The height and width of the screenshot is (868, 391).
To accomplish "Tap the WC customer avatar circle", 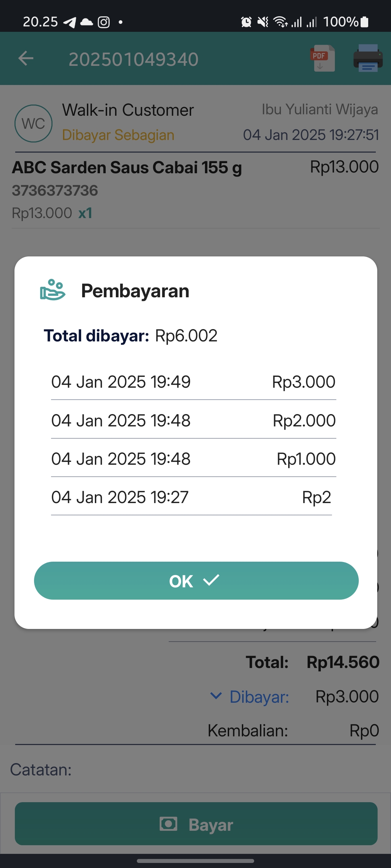I will pyautogui.click(x=33, y=124).
